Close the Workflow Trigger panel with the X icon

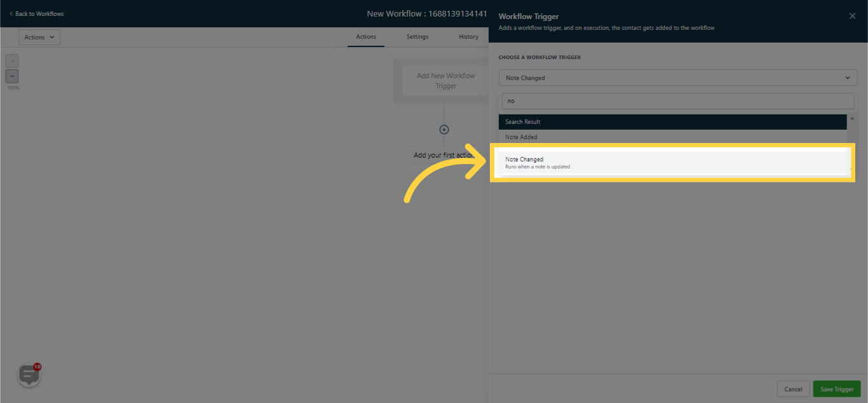(x=852, y=15)
